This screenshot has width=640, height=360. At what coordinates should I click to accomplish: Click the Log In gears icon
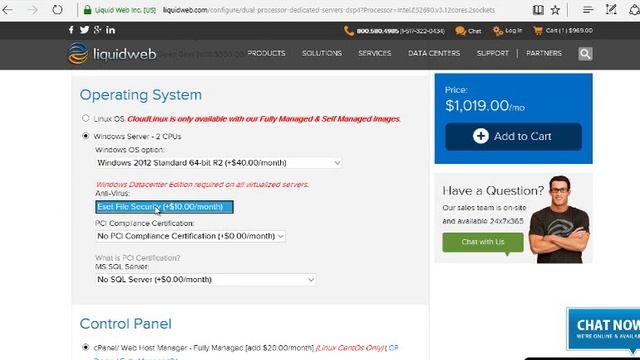pos(498,31)
